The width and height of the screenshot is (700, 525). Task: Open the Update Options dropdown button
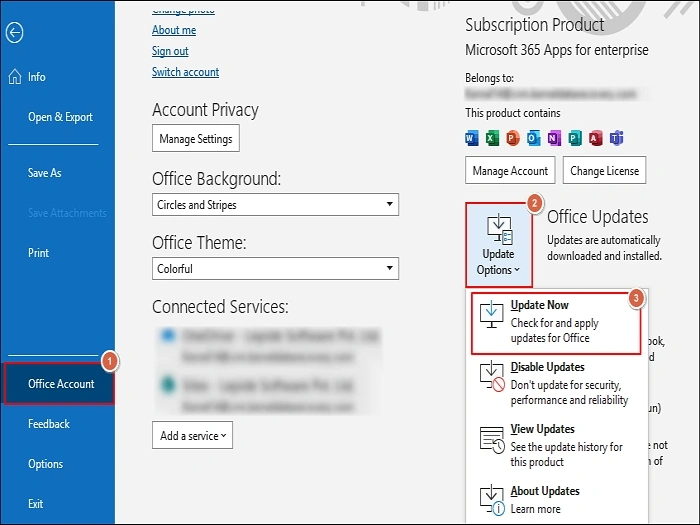point(499,245)
